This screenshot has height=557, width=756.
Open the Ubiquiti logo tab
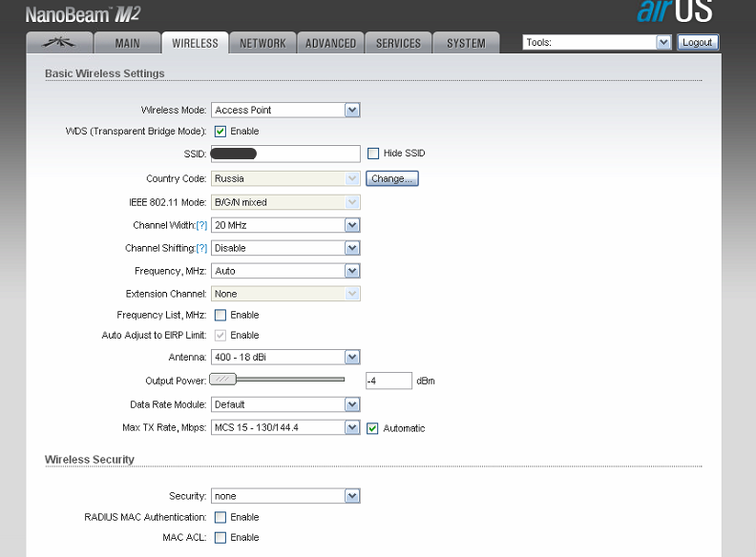(x=59, y=43)
